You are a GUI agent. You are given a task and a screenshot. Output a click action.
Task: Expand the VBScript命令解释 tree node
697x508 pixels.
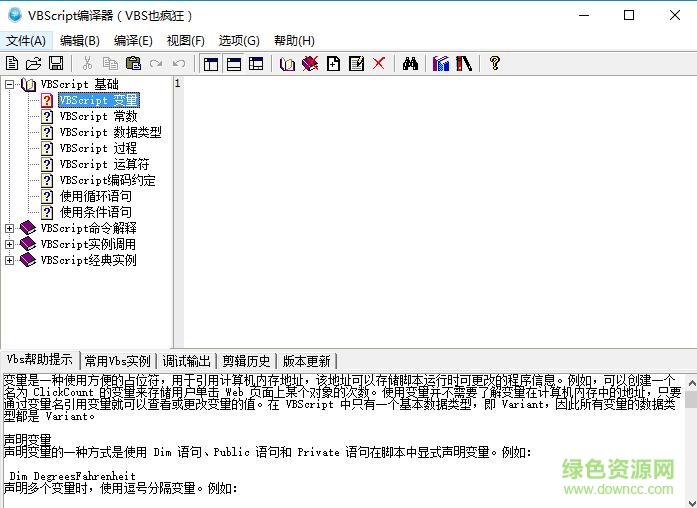tap(9, 228)
